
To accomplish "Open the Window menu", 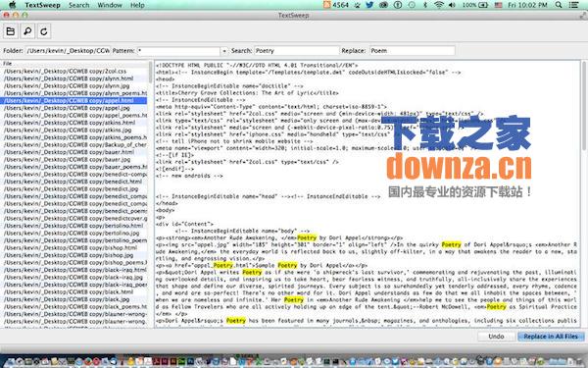I will [x=110, y=5].
